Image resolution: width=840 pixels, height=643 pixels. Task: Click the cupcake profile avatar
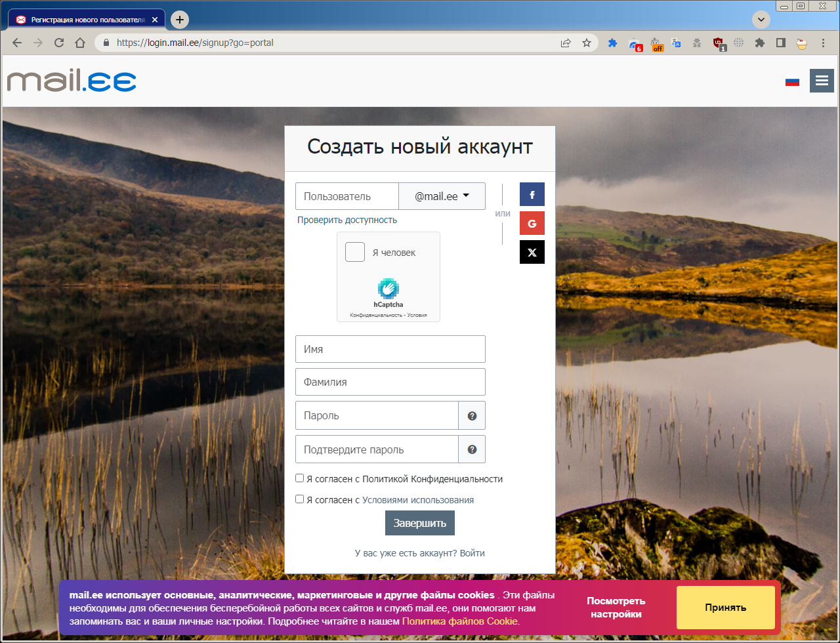point(801,43)
